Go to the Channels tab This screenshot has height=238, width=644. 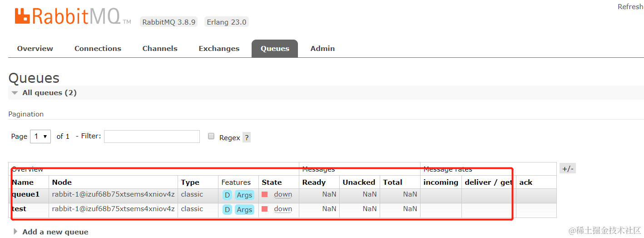coord(160,49)
